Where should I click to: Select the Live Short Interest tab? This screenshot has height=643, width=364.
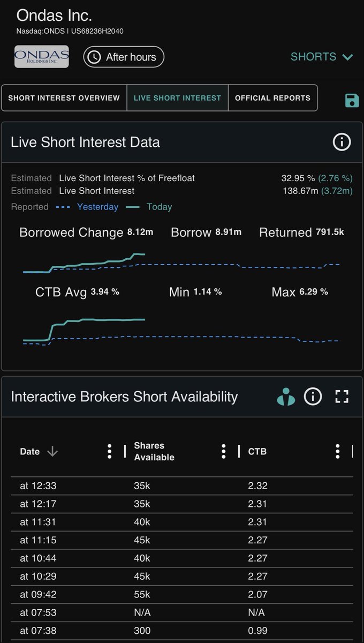(x=177, y=98)
